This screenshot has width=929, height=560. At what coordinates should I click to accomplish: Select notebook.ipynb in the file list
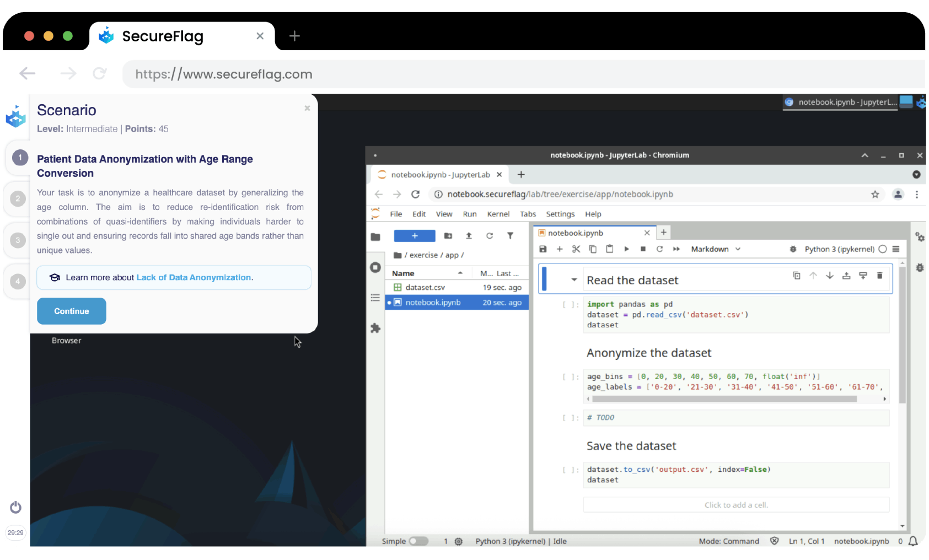click(457, 302)
